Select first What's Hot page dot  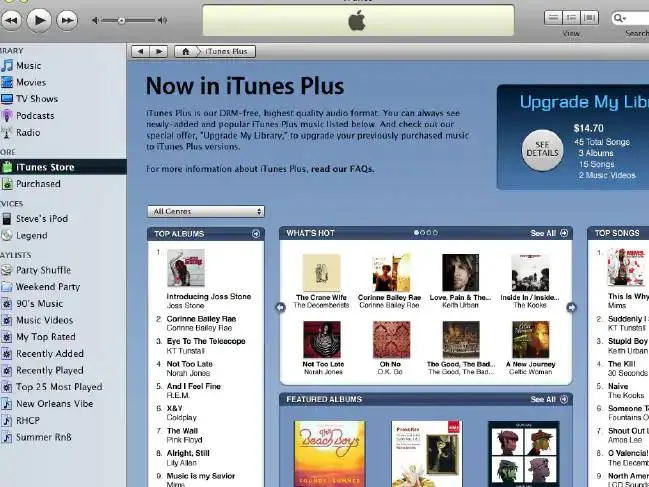(416, 233)
